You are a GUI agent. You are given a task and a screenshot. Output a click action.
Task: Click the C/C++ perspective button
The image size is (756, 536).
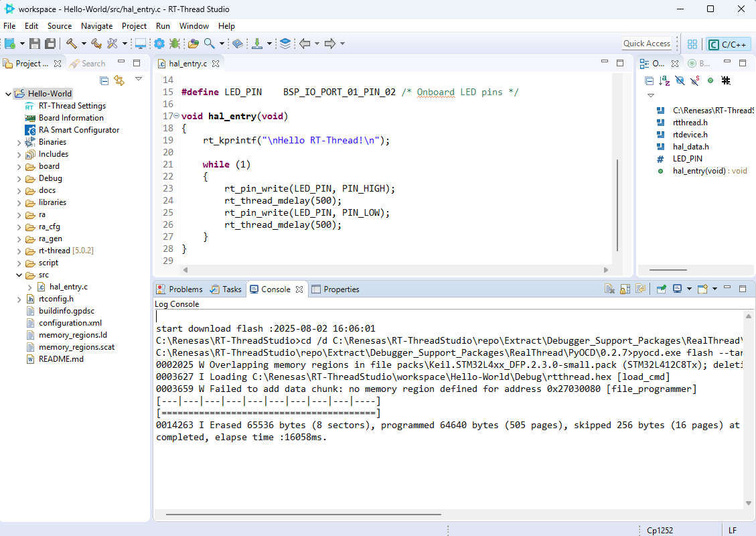click(728, 44)
